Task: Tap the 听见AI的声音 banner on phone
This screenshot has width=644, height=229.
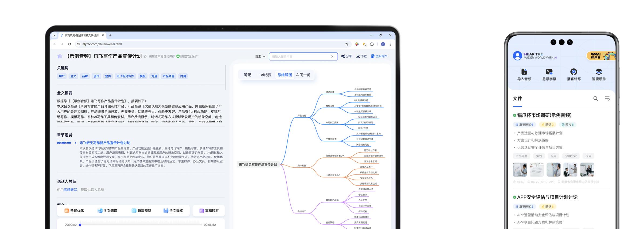Action: (x=601, y=56)
